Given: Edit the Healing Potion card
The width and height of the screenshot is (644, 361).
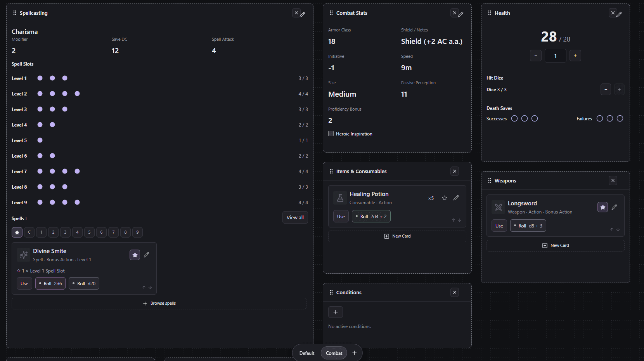Looking at the screenshot, I should point(456,198).
